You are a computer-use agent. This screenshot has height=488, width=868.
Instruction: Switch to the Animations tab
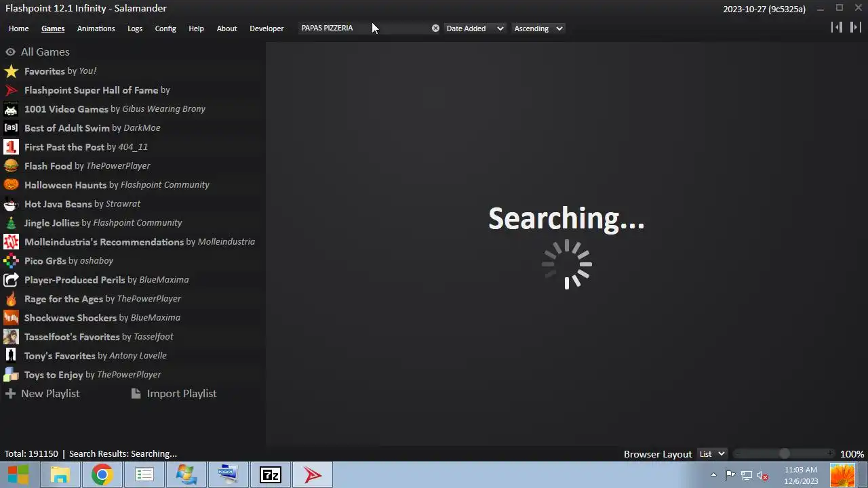coord(96,28)
